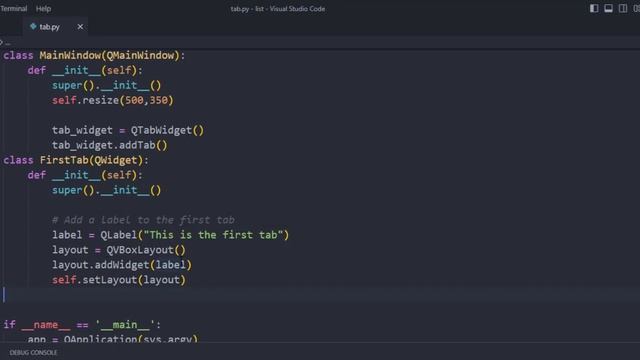The image size is (640, 360).
Task: Click on 'self.setLayout(layout)' line
Action: click(x=119, y=280)
